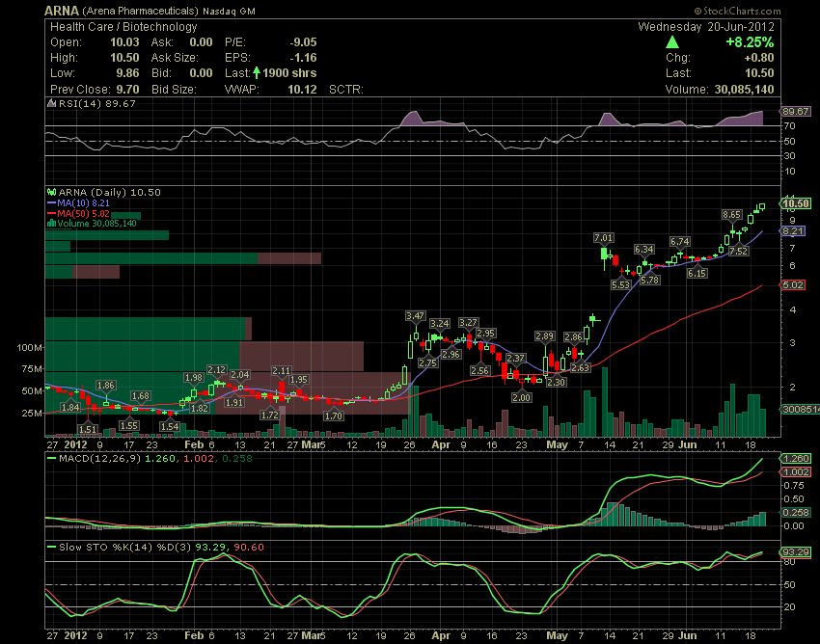Screen dimensions: 820x644
Task: Click the red MA(50) line swatch in legend
Action: click(51, 213)
